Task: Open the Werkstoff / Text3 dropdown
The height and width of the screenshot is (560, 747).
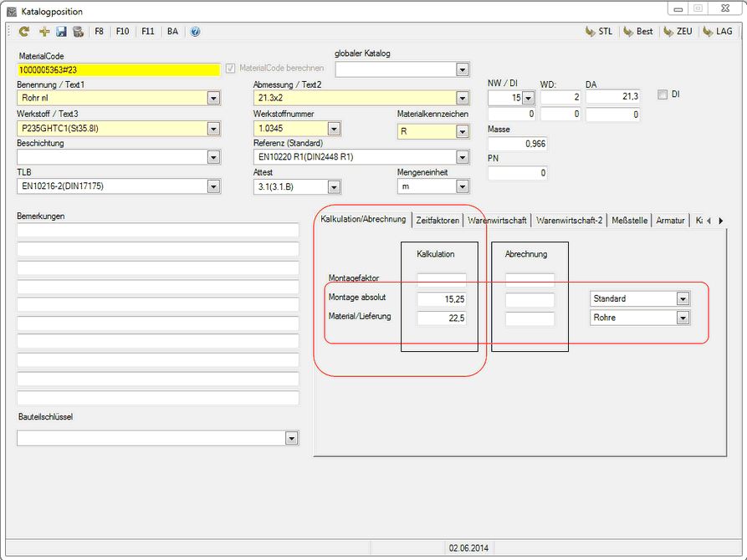Action: [213, 129]
